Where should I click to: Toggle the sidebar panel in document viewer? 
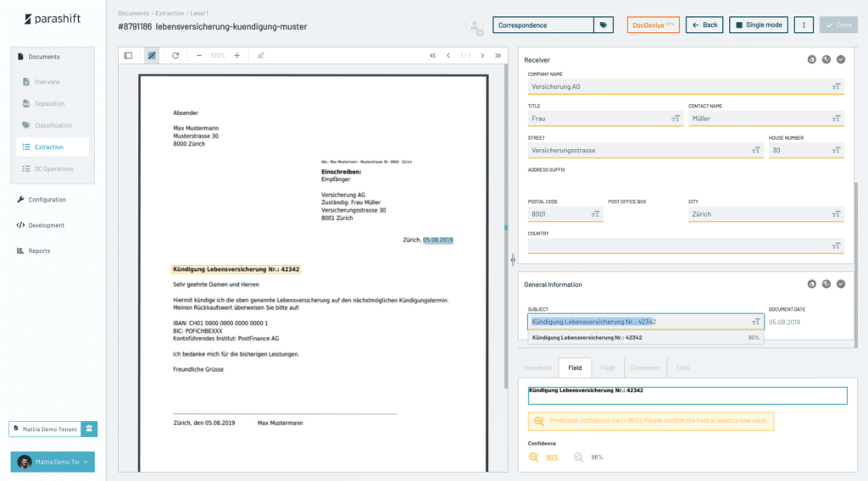click(x=128, y=55)
